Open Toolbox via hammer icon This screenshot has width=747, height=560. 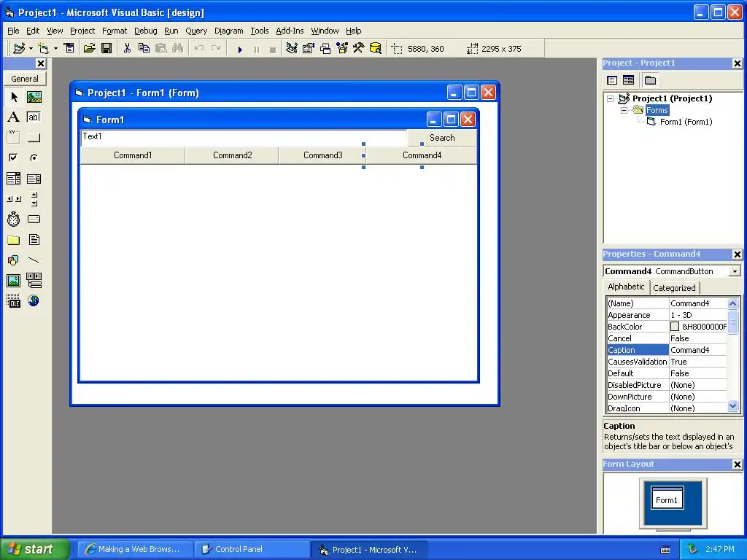[x=359, y=49]
